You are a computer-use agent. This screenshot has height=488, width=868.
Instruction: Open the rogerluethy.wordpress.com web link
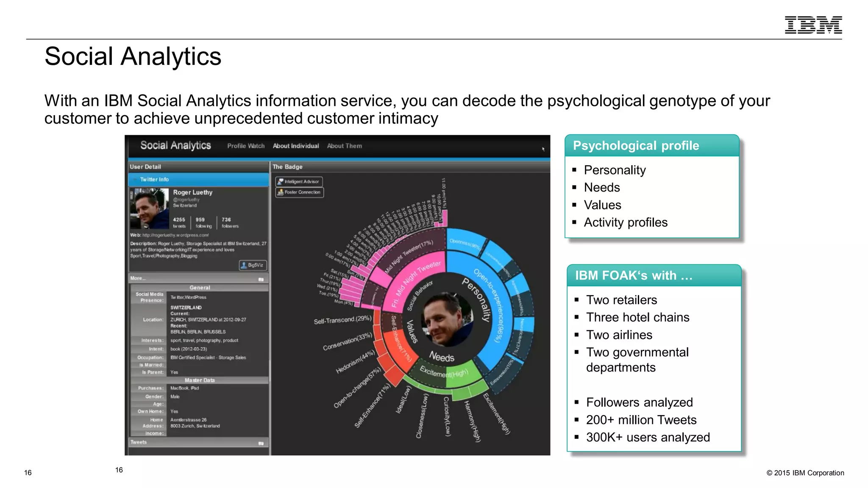pyautogui.click(x=175, y=235)
